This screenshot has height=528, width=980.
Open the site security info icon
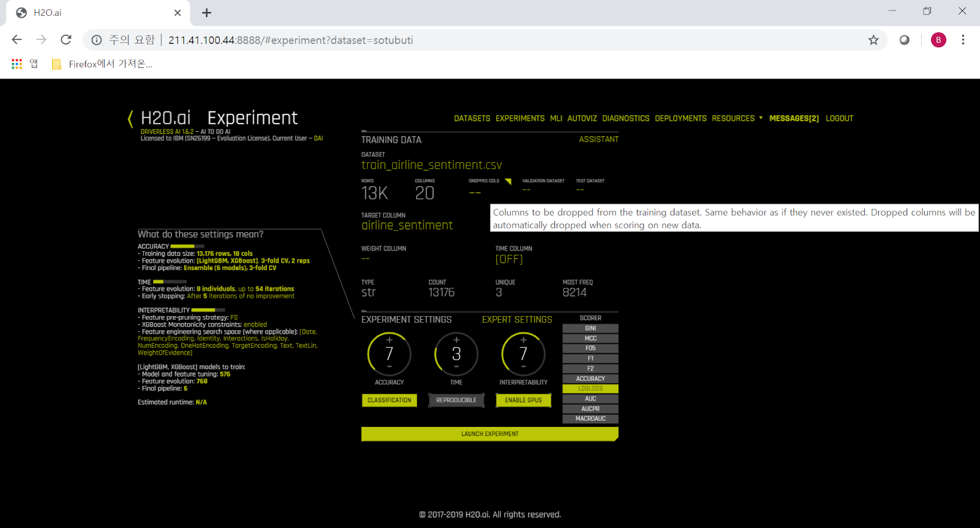[x=96, y=40]
